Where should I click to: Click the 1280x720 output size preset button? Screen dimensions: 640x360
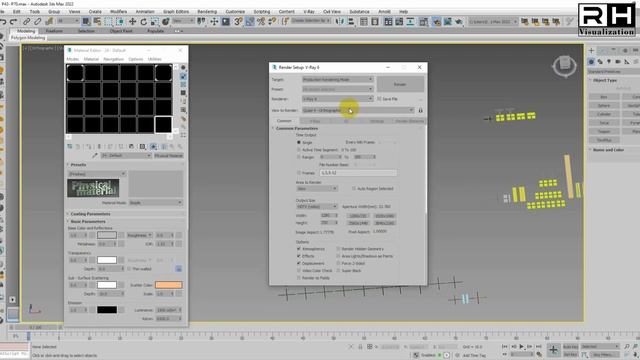click(x=358, y=216)
